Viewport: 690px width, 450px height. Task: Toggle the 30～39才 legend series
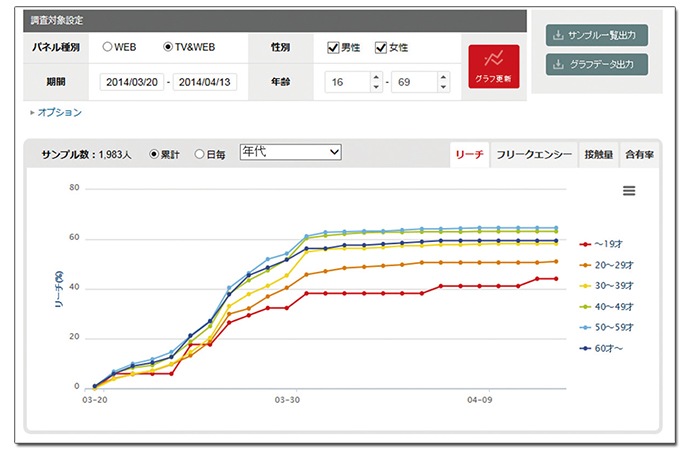click(606, 286)
